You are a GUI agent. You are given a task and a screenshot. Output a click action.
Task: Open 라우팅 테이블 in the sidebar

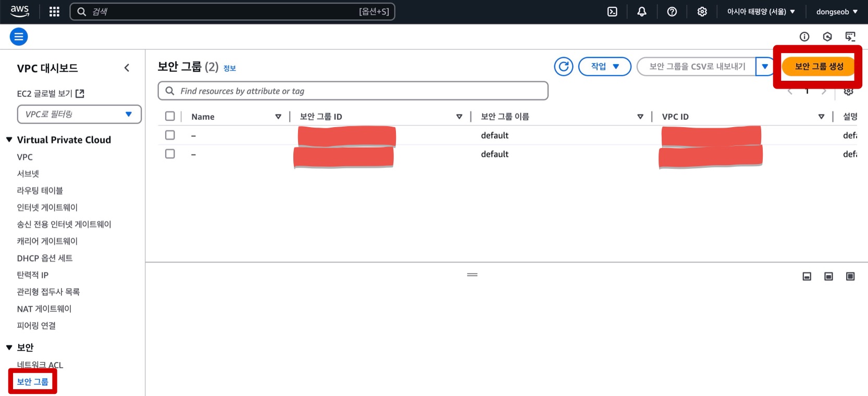[x=40, y=191]
